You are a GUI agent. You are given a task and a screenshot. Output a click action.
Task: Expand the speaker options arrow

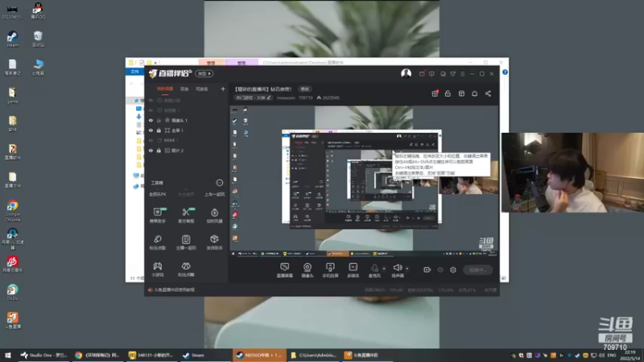tap(407, 269)
